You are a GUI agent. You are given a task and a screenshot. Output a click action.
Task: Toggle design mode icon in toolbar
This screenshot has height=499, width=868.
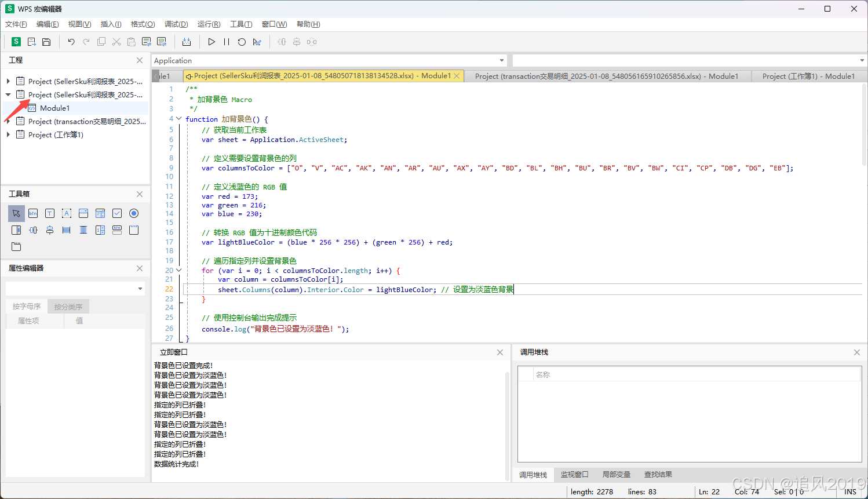(257, 42)
